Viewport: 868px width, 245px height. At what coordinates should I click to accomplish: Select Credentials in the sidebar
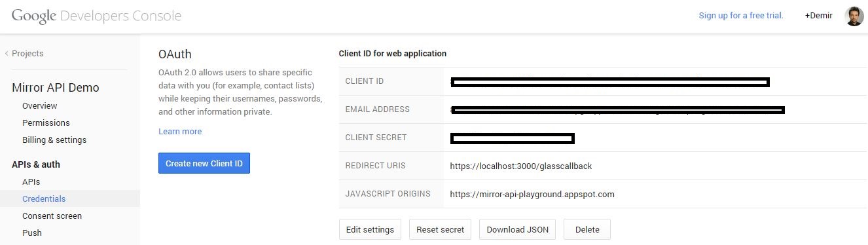click(44, 198)
